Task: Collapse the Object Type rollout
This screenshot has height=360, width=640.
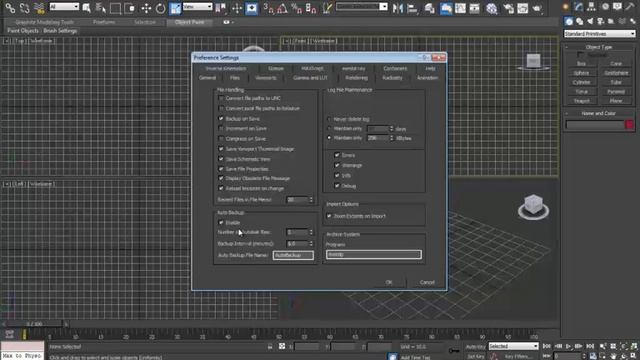Action: tap(598, 47)
